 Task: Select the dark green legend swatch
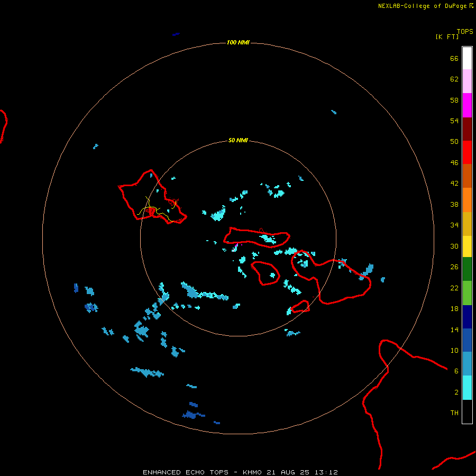[467, 269]
